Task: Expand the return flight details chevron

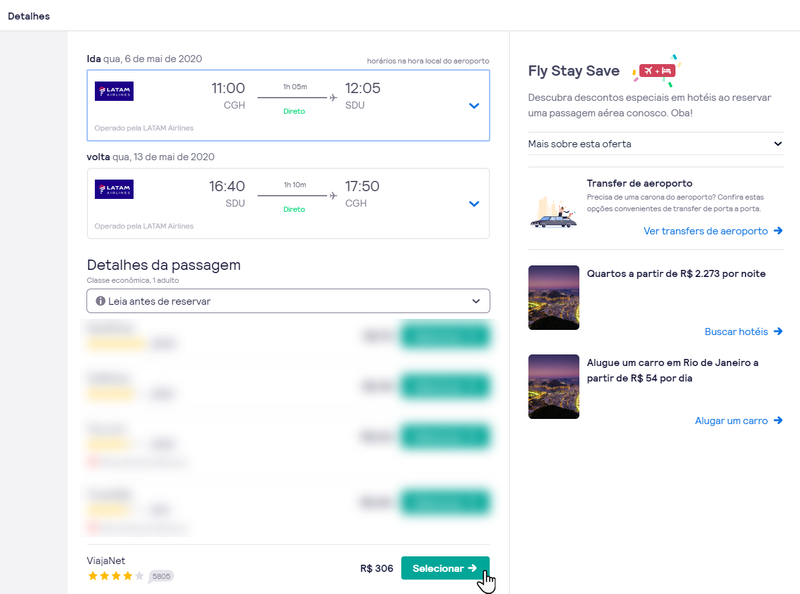Action: pyautogui.click(x=474, y=204)
